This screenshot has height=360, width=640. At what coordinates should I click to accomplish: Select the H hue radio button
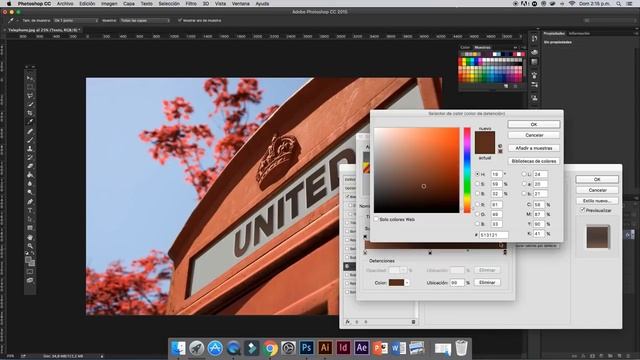coord(477,174)
